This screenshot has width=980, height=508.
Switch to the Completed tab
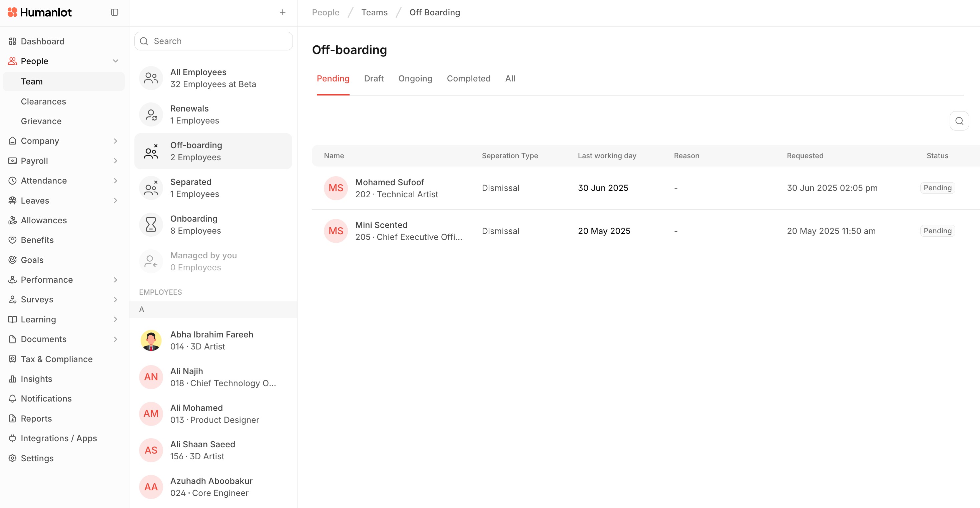click(x=468, y=78)
